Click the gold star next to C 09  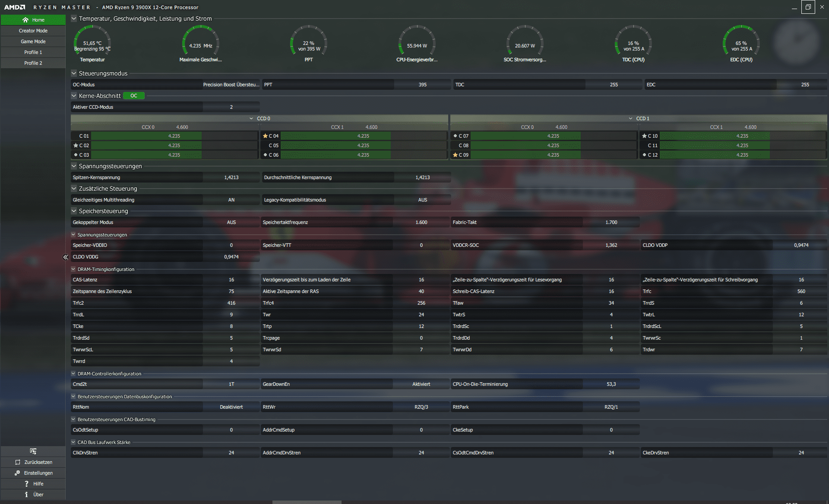455,155
